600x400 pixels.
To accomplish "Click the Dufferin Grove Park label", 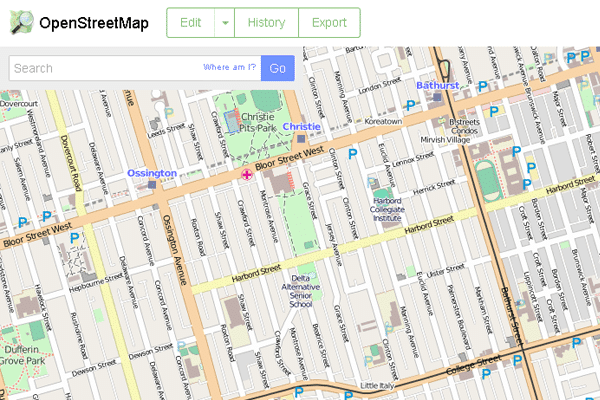I will pos(23,355).
